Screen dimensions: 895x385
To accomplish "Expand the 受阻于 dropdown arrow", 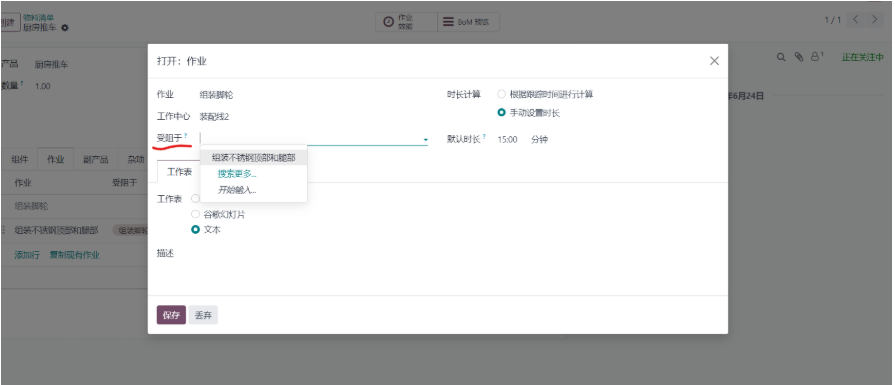I will pos(425,140).
